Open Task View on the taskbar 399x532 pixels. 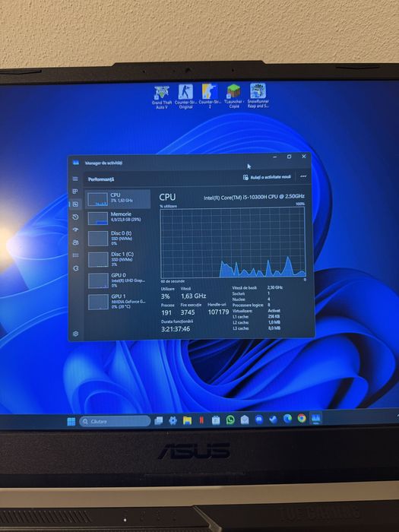click(158, 421)
